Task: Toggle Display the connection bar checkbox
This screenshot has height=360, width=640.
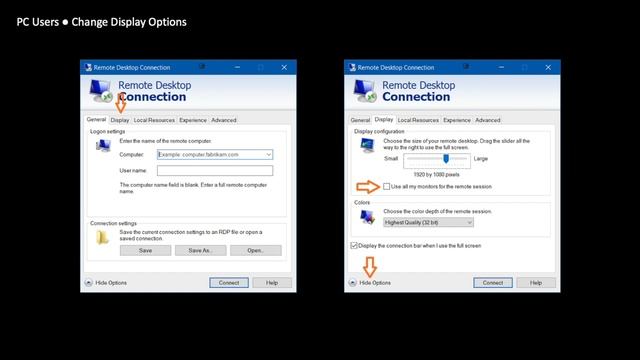Action: (354, 246)
